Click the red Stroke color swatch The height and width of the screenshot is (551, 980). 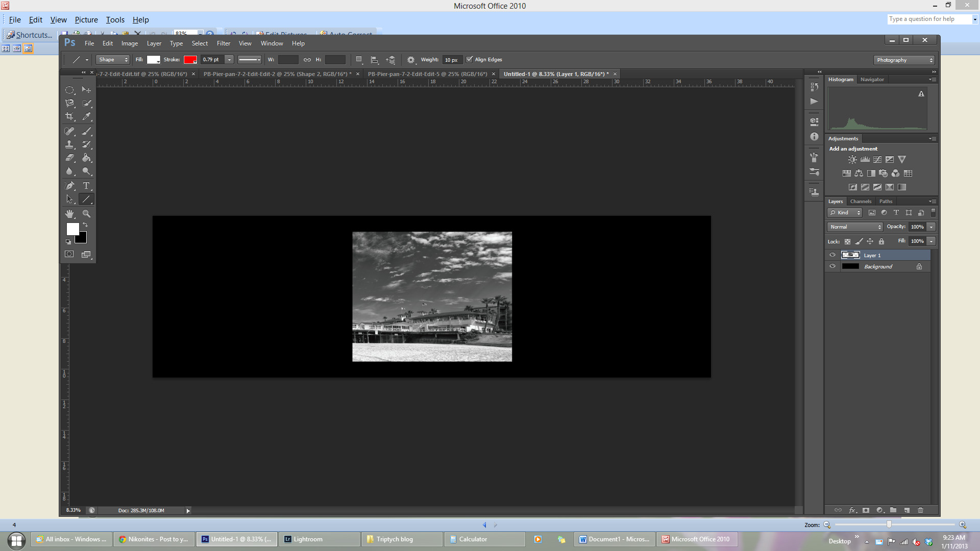point(190,60)
